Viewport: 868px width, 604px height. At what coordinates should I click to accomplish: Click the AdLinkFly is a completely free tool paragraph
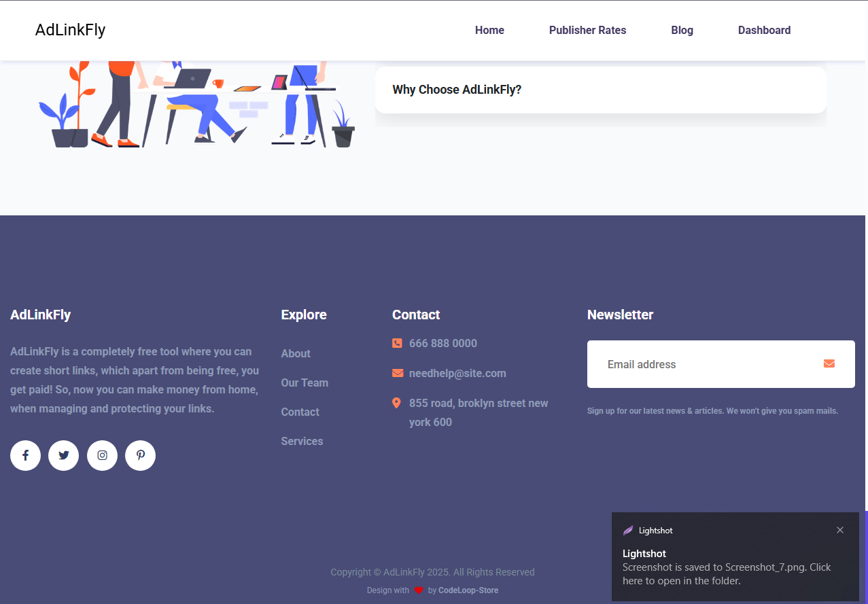click(135, 380)
